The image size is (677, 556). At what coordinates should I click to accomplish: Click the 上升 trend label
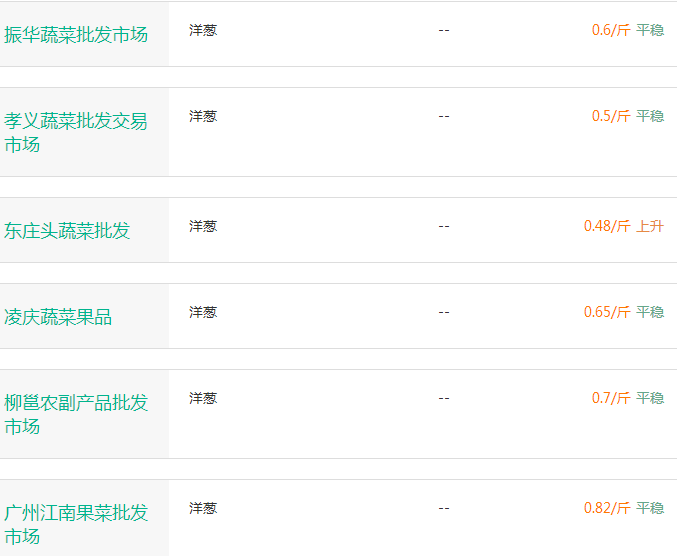tap(650, 226)
